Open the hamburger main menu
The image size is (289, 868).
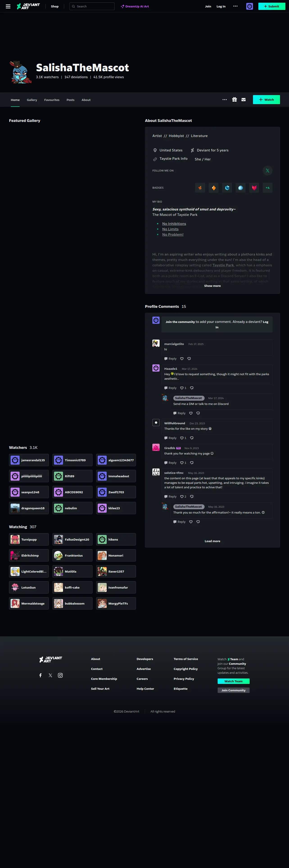[x=8, y=6]
